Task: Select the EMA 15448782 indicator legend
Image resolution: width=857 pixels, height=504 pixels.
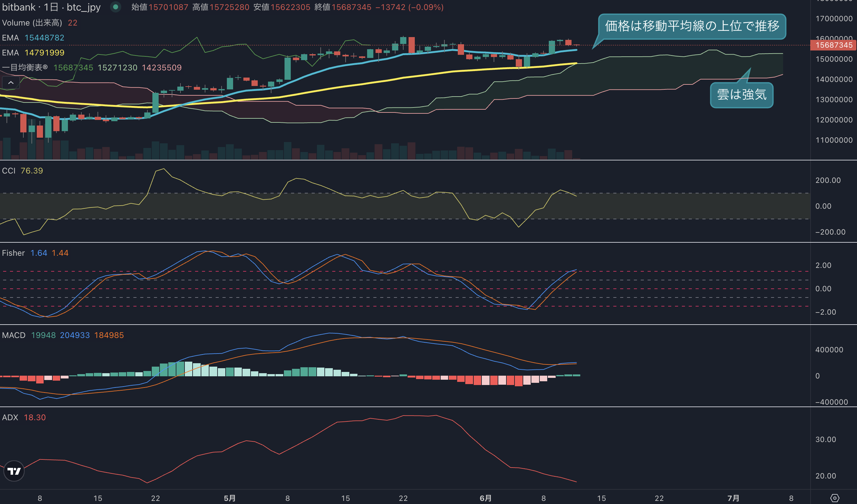Action: 33,38
